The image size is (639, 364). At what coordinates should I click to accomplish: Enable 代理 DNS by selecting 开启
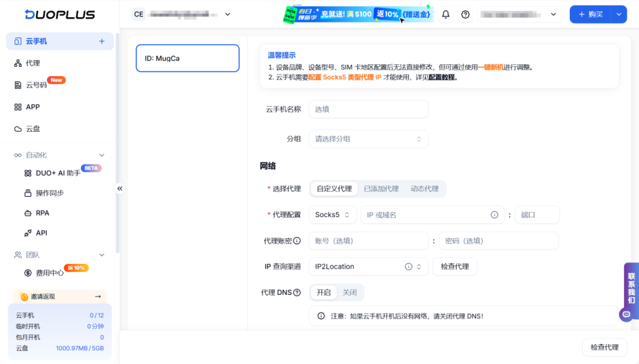click(323, 292)
